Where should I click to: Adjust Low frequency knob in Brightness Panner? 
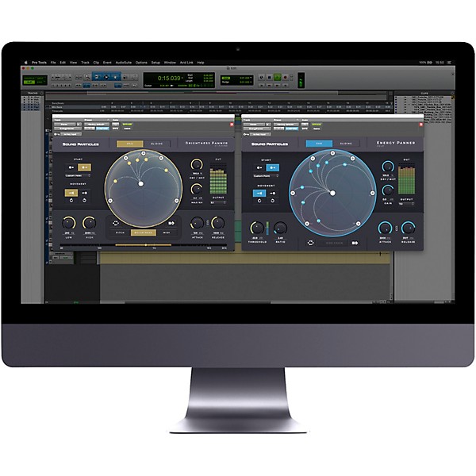click(68, 223)
